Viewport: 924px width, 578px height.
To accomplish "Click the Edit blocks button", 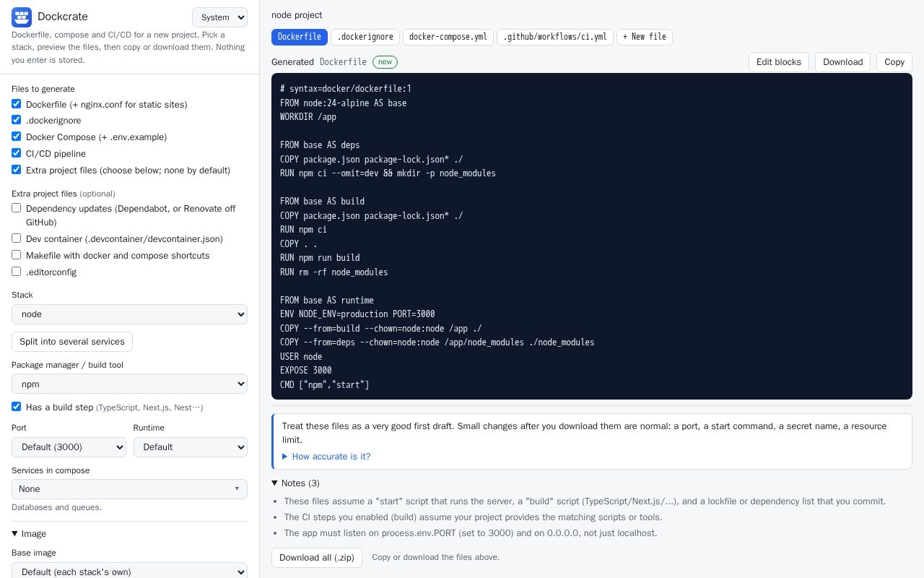I will pyautogui.click(x=779, y=62).
